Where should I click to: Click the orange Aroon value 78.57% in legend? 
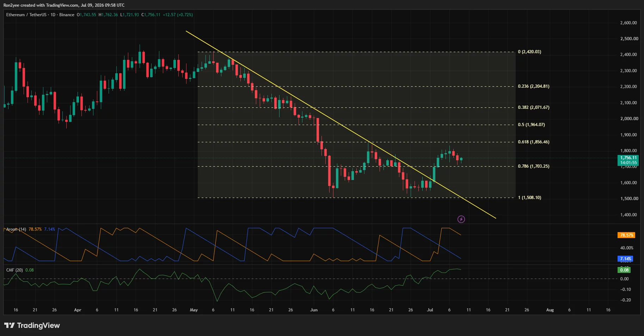pyautogui.click(x=35, y=229)
